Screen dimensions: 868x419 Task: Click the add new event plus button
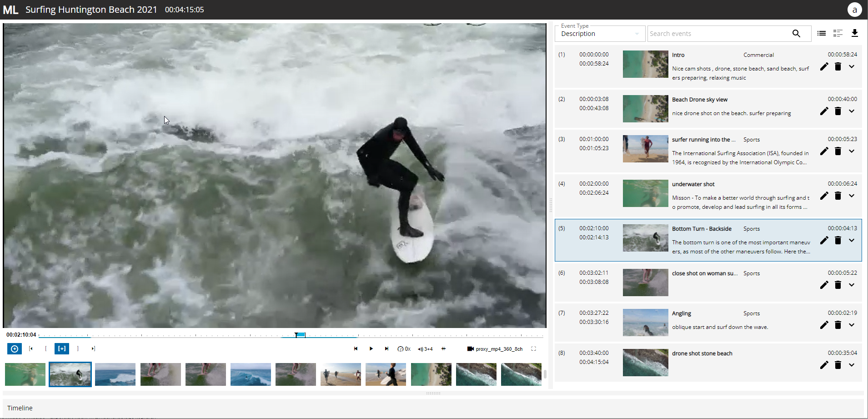click(x=15, y=349)
